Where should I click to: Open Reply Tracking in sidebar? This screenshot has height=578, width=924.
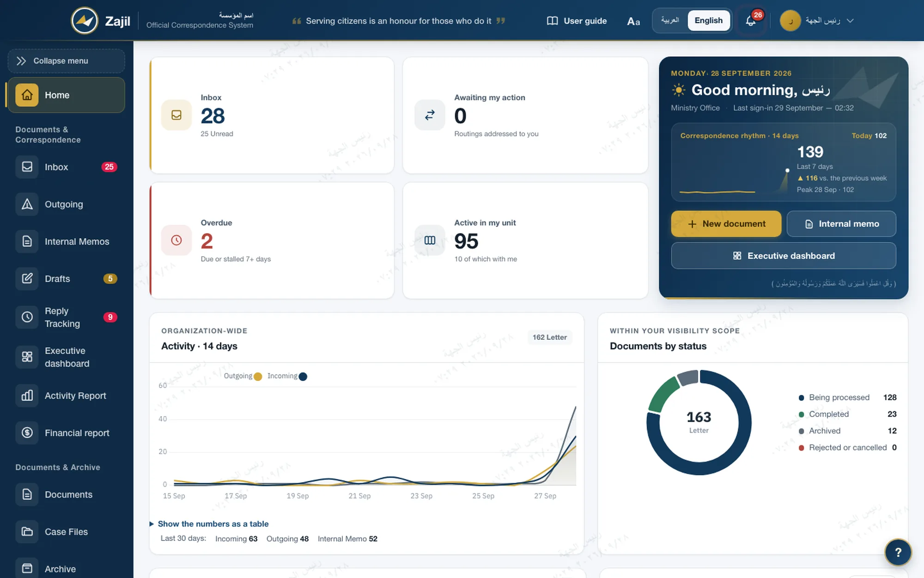(x=66, y=317)
